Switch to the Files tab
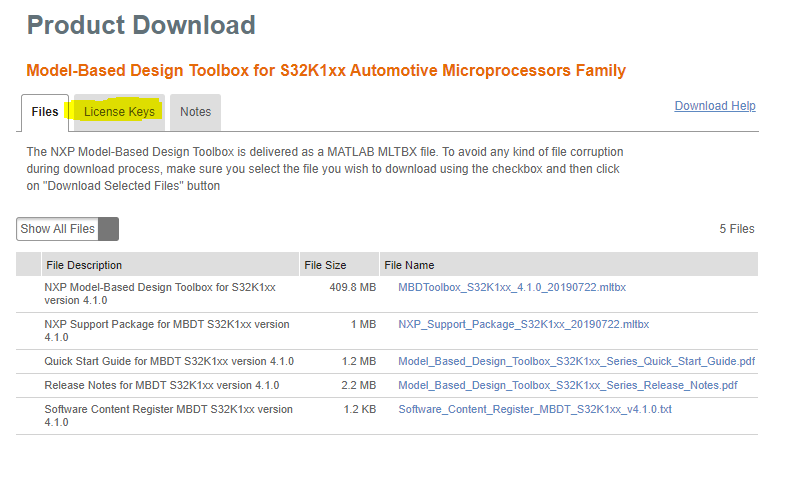 [45, 112]
